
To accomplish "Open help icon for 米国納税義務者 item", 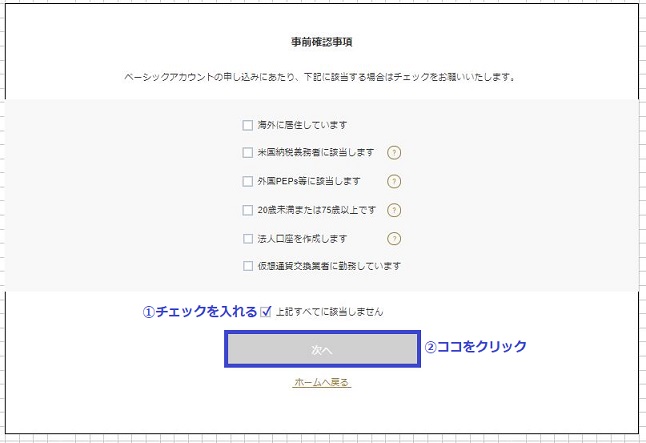I will [394, 153].
